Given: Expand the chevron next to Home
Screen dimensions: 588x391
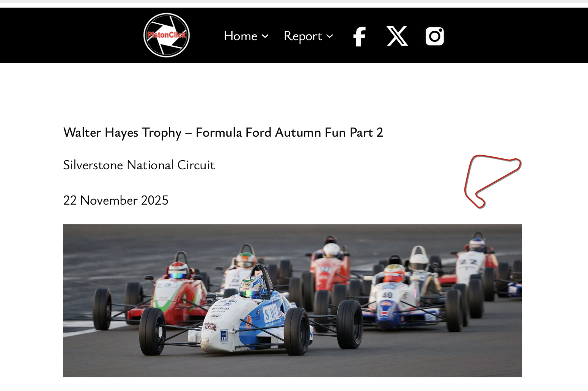Looking at the screenshot, I should [x=265, y=36].
